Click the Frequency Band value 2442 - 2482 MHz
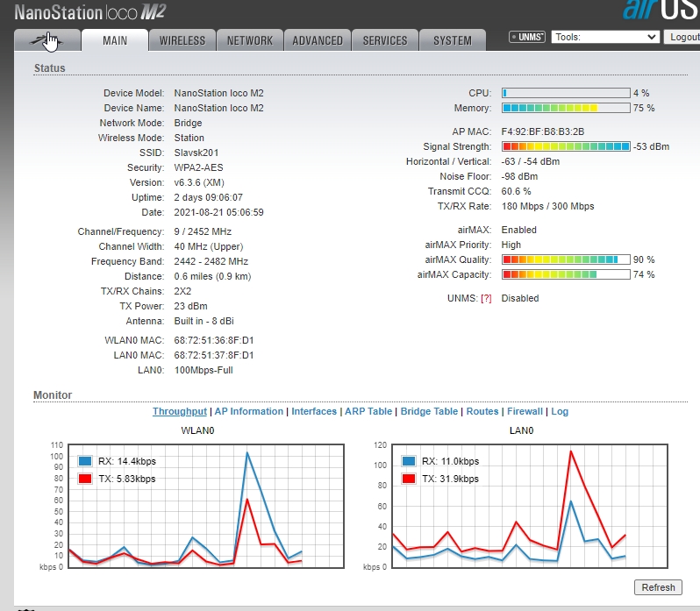The height and width of the screenshot is (611, 700). click(211, 261)
